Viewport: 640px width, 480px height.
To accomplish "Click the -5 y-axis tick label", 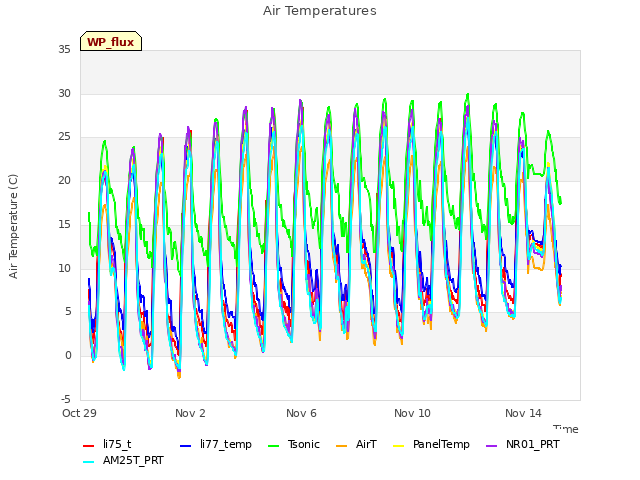I will (x=66, y=399).
